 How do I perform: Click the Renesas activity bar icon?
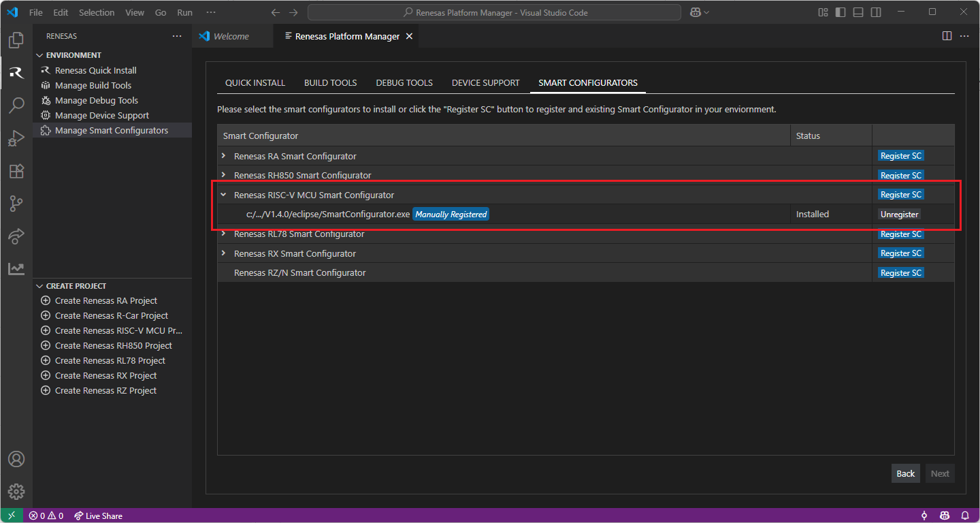coord(16,73)
